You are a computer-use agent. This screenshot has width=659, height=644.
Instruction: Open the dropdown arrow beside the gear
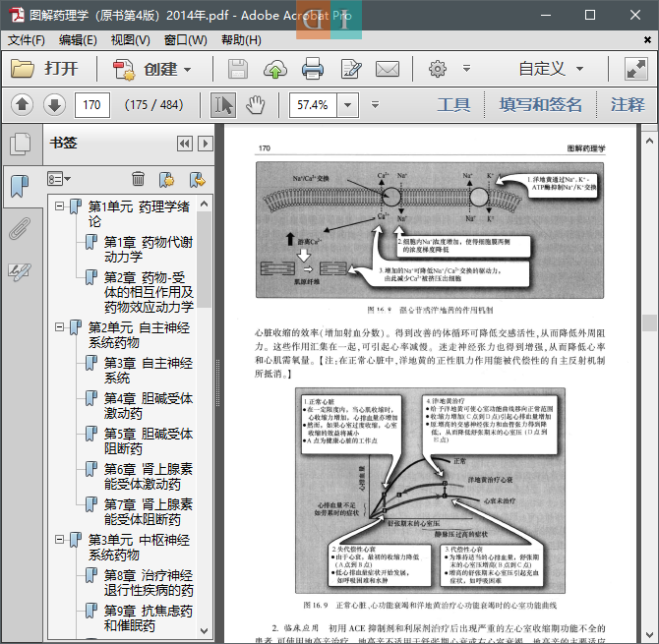pyautogui.click(x=466, y=68)
